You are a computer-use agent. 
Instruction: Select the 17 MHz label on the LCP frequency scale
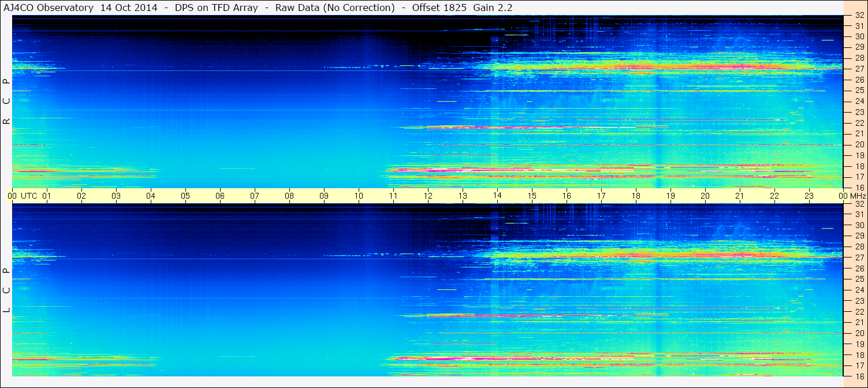point(859,365)
